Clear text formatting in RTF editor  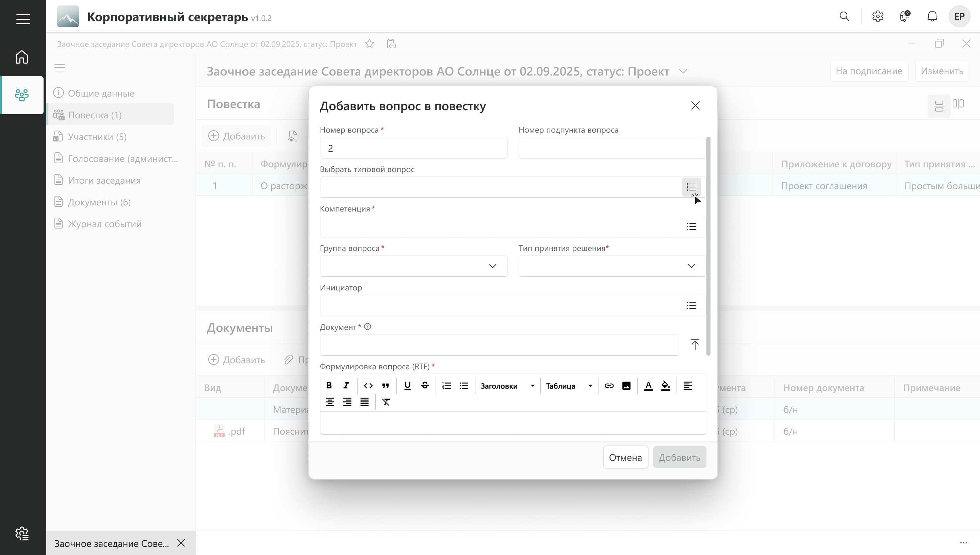click(386, 402)
